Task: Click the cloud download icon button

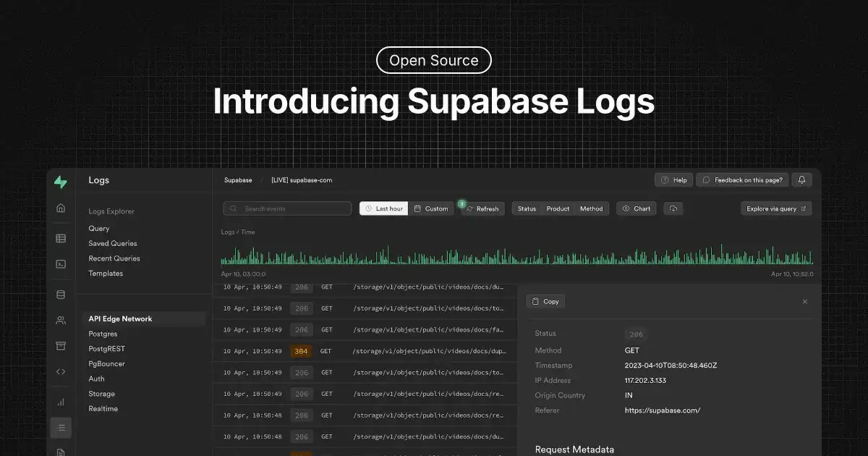Action: (x=673, y=208)
